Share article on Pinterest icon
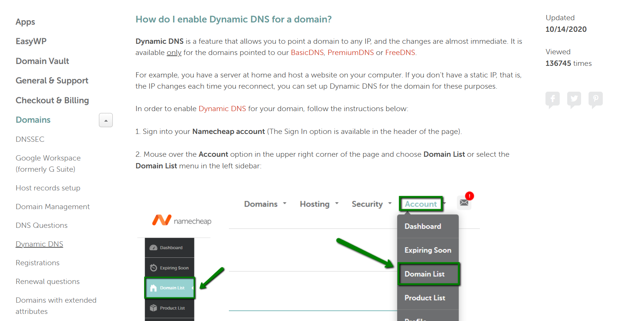Image resolution: width=644 pixels, height=321 pixels. (596, 100)
